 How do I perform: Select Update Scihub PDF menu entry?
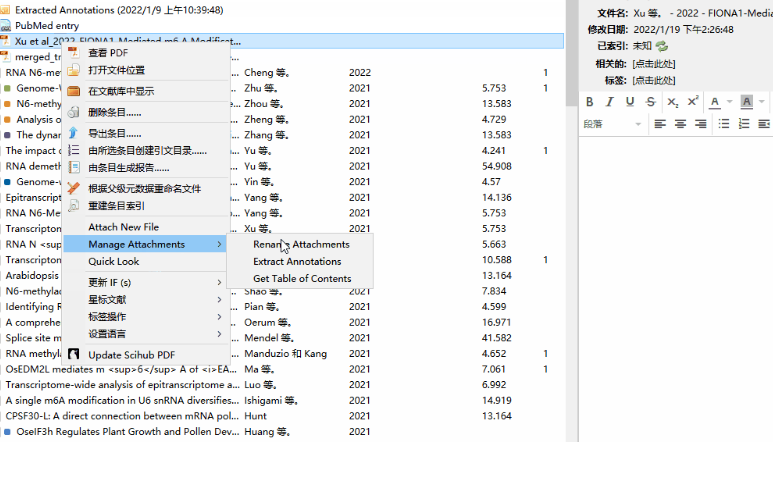coord(146,355)
